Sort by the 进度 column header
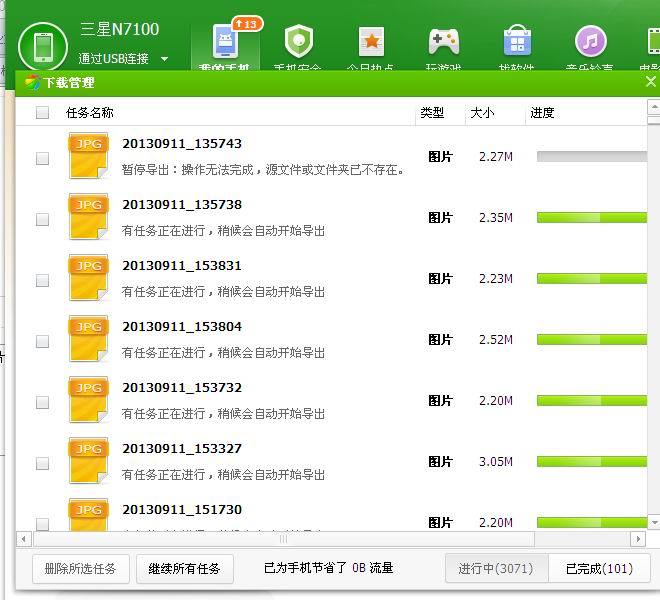The width and height of the screenshot is (660, 600). (542, 112)
